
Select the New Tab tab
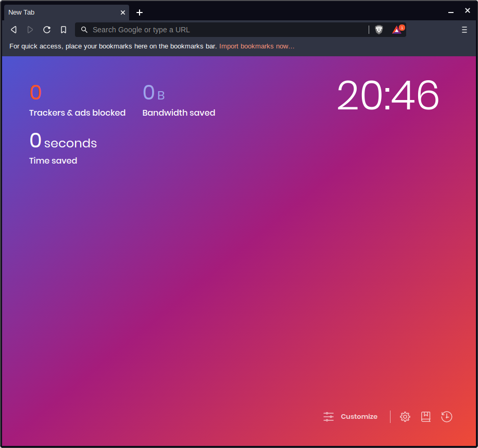pos(57,12)
